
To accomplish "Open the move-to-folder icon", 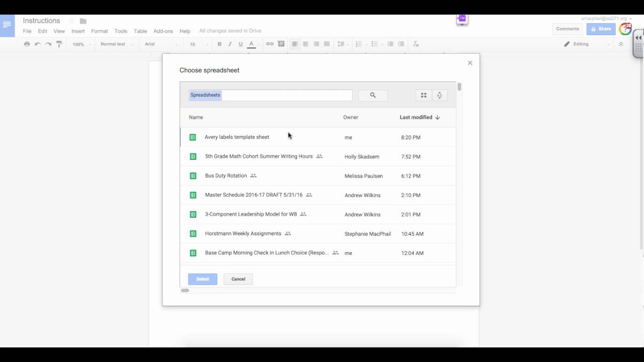I will 83,21.
